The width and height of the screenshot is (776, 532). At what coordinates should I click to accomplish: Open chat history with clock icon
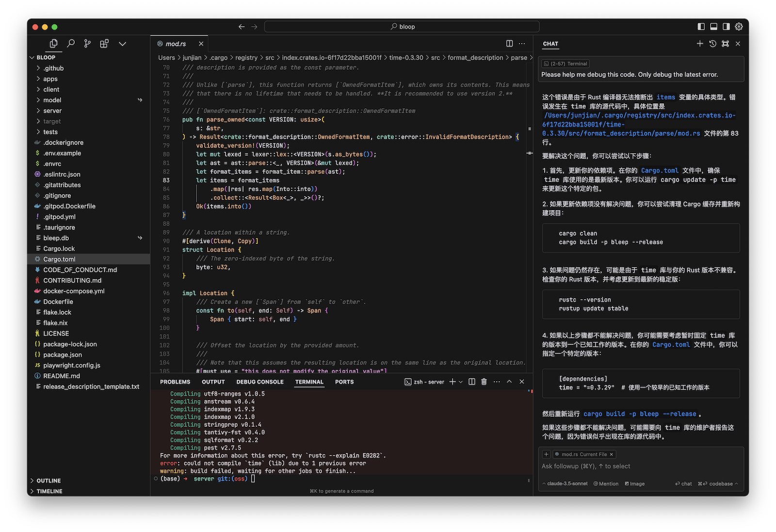coord(712,44)
